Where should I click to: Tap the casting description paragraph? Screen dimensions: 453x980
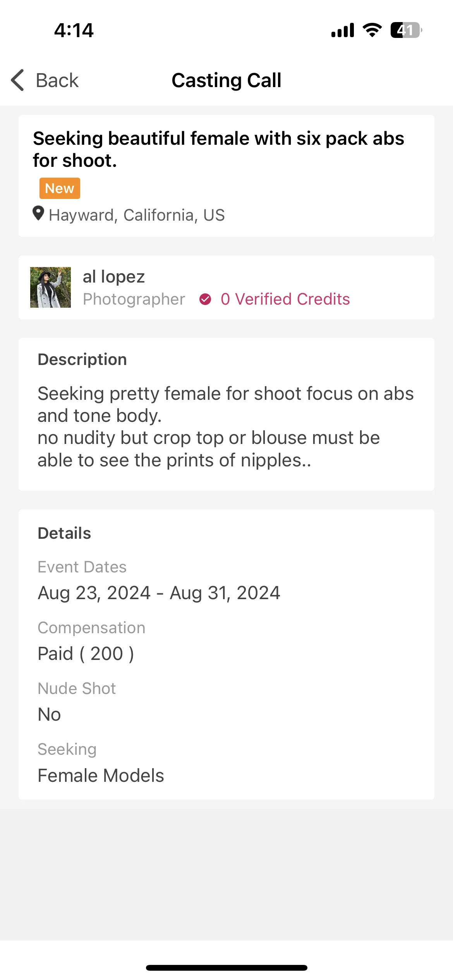click(x=226, y=427)
